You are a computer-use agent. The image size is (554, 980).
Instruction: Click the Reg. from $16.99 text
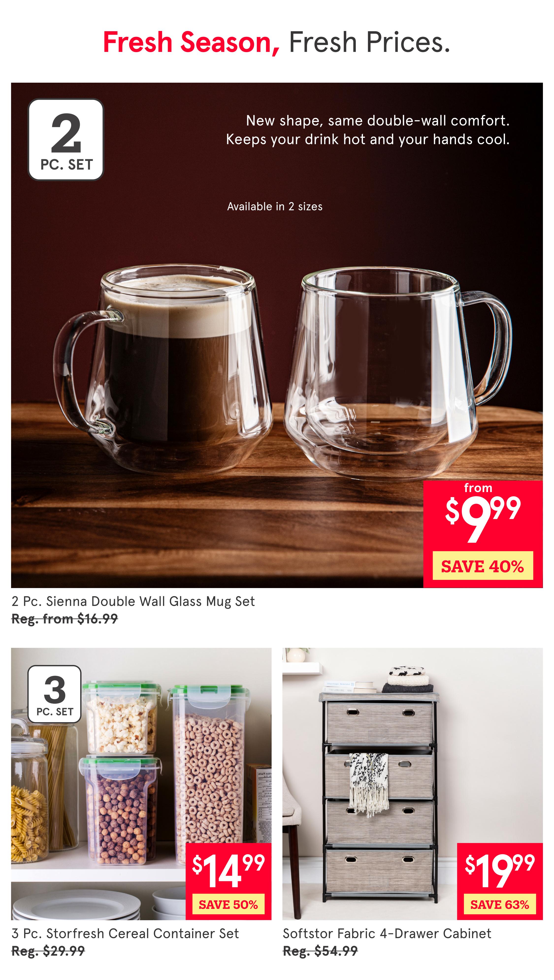[65, 619]
